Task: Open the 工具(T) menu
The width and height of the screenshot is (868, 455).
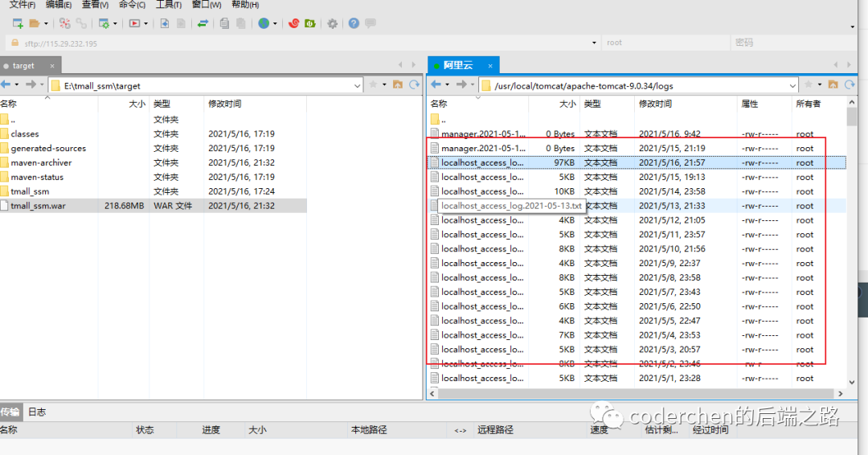Action: 169,5
